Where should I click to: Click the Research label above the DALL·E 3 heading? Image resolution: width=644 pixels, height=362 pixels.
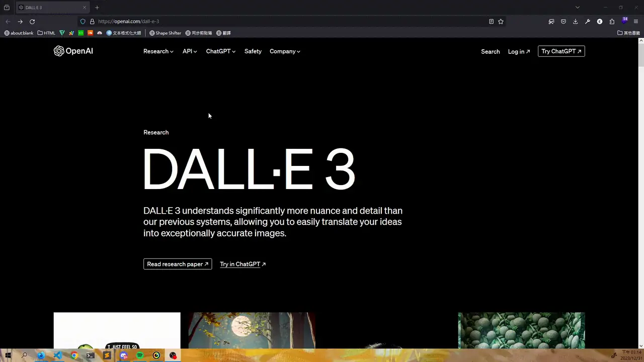156,132
